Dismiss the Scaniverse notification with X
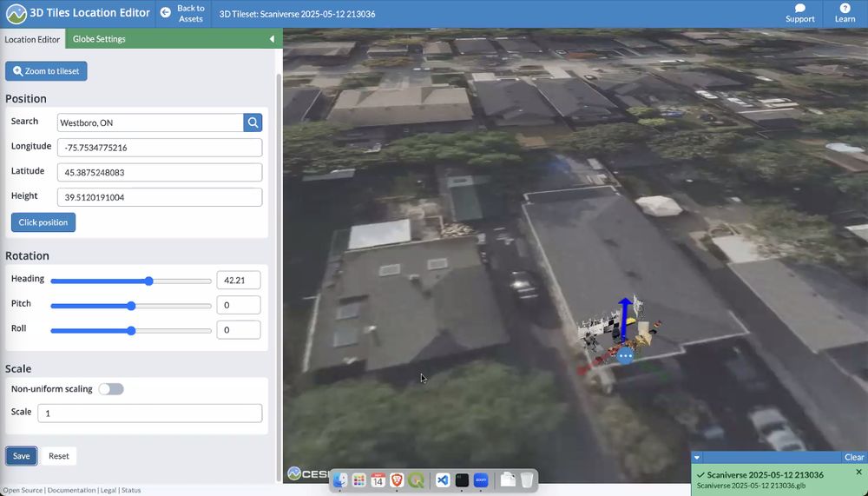 tap(858, 473)
